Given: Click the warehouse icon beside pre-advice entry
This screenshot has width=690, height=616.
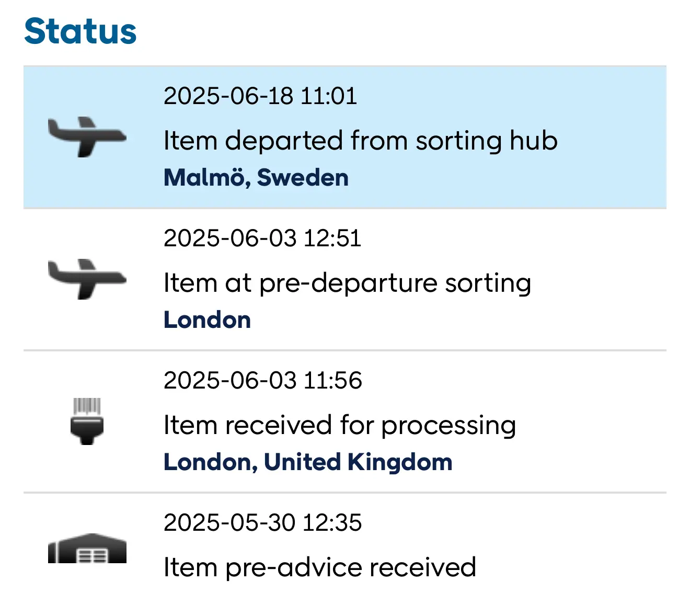Looking at the screenshot, I should (87, 548).
